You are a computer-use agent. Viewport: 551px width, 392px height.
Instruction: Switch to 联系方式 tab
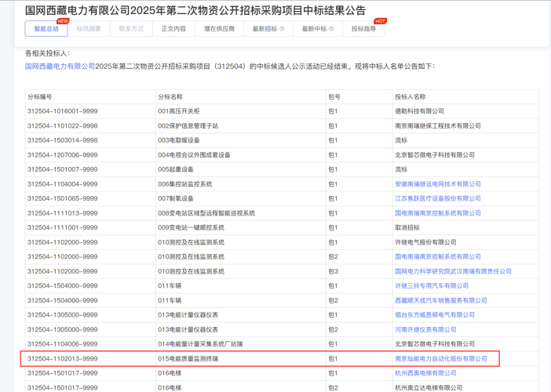(x=131, y=29)
